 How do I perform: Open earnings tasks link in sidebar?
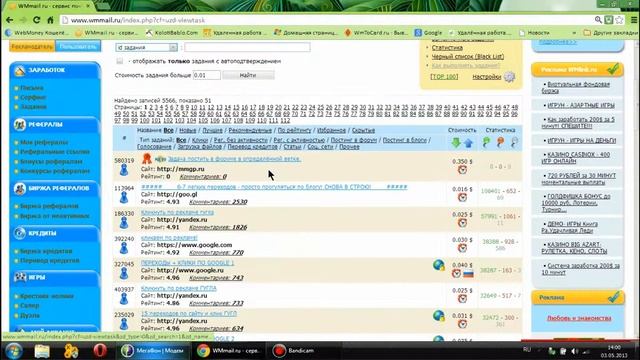coord(33,107)
